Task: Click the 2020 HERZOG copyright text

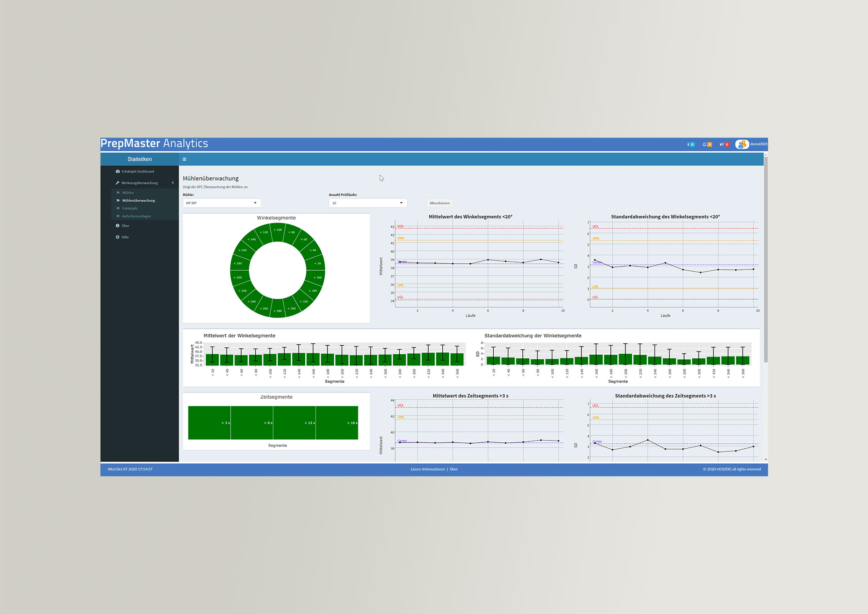Action: point(732,469)
